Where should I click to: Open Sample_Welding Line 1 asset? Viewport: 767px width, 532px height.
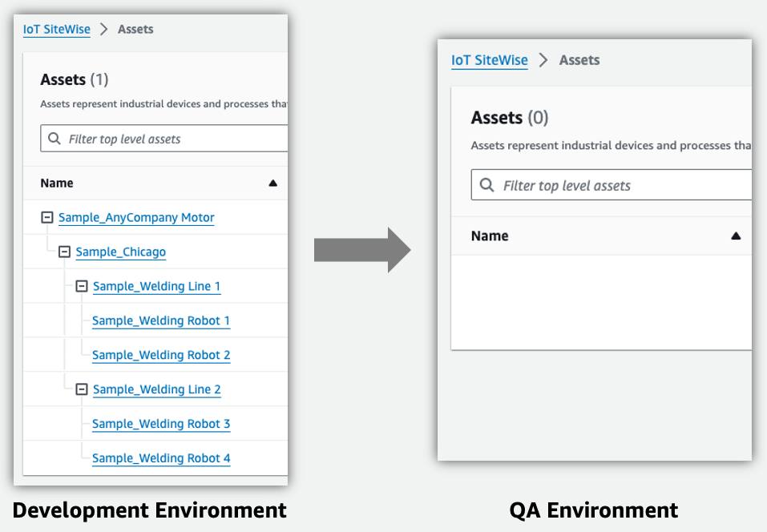click(156, 287)
